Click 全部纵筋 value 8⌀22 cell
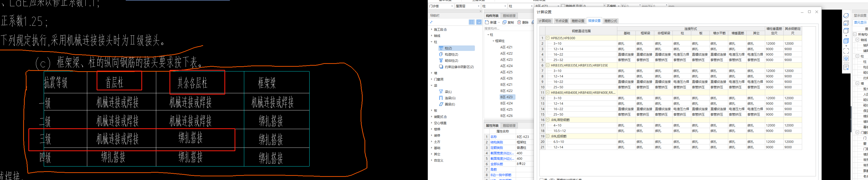 pyautogui.click(x=524, y=164)
